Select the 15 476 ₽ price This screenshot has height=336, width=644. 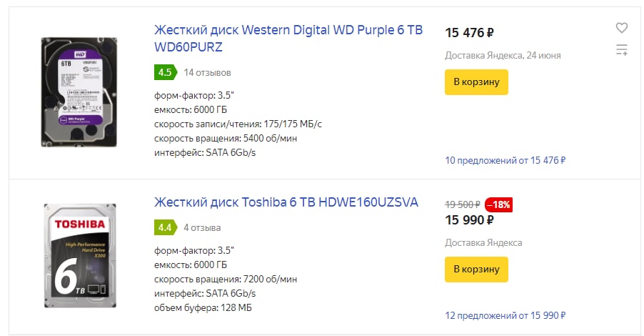470,32
